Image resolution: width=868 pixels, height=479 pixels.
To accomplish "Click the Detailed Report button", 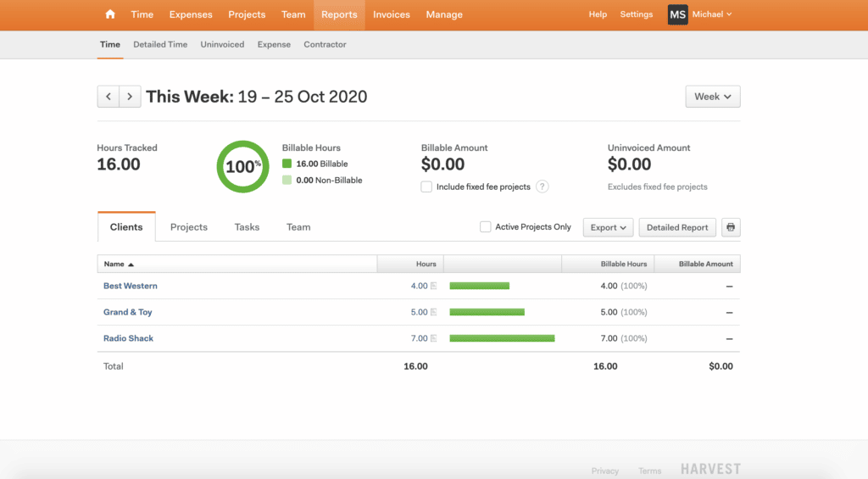I will click(x=677, y=227).
